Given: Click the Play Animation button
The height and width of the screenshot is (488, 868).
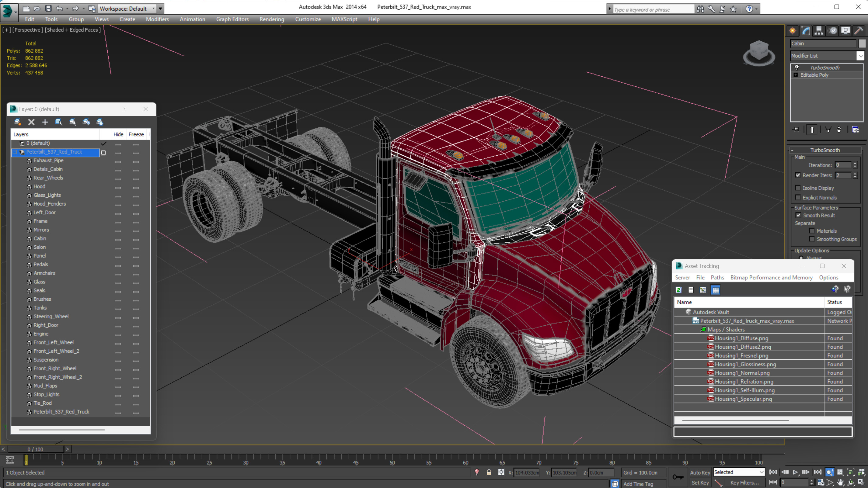Looking at the screenshot, I should [795, 472].
